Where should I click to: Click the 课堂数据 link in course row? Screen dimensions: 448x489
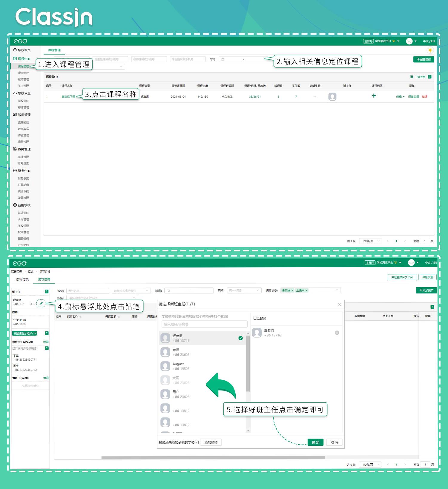click(x=413, y=97)
